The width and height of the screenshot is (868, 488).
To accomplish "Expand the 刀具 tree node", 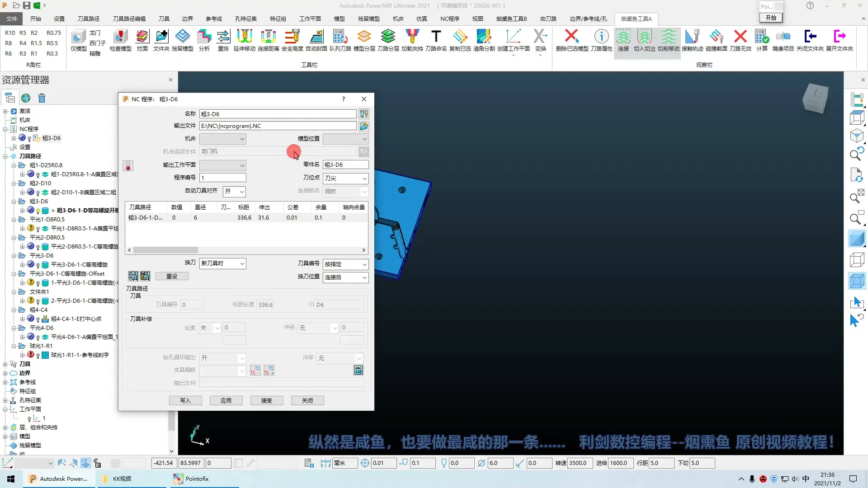I will point(5,364).
